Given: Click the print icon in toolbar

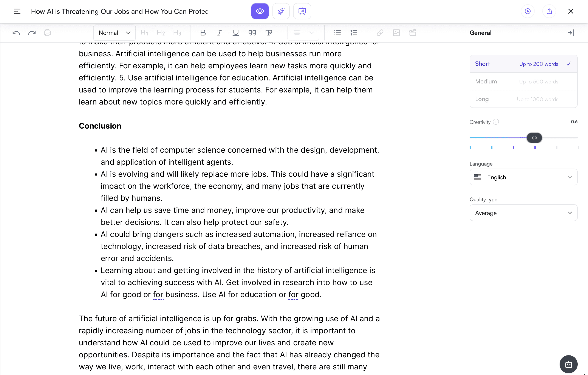Looking at the screenshot, I should coord(47,33).
